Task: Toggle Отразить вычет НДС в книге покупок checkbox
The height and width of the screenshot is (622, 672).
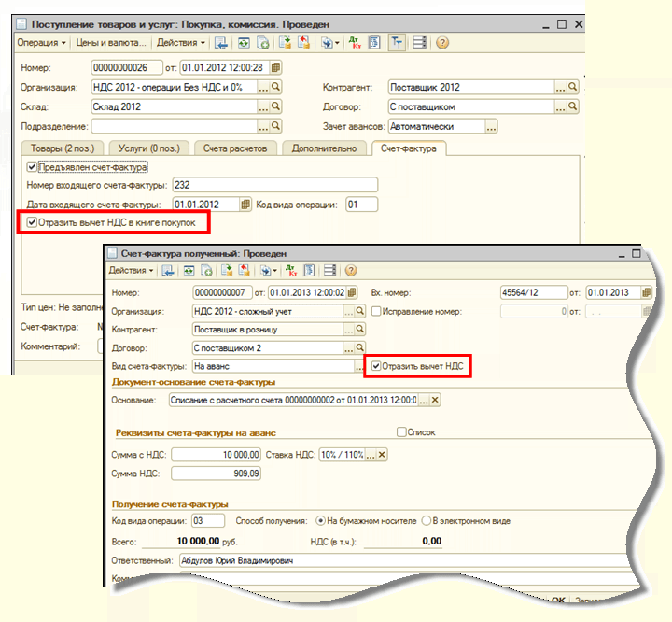Action: pos(32,222)
